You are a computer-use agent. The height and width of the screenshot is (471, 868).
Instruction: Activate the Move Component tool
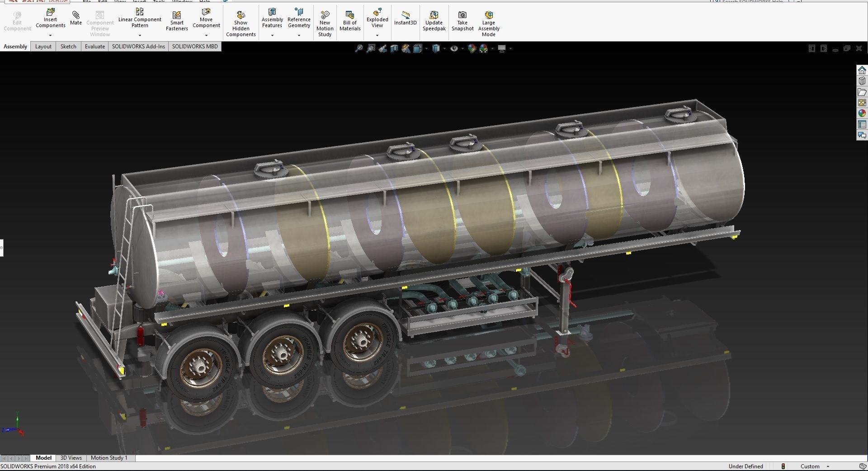206,18
